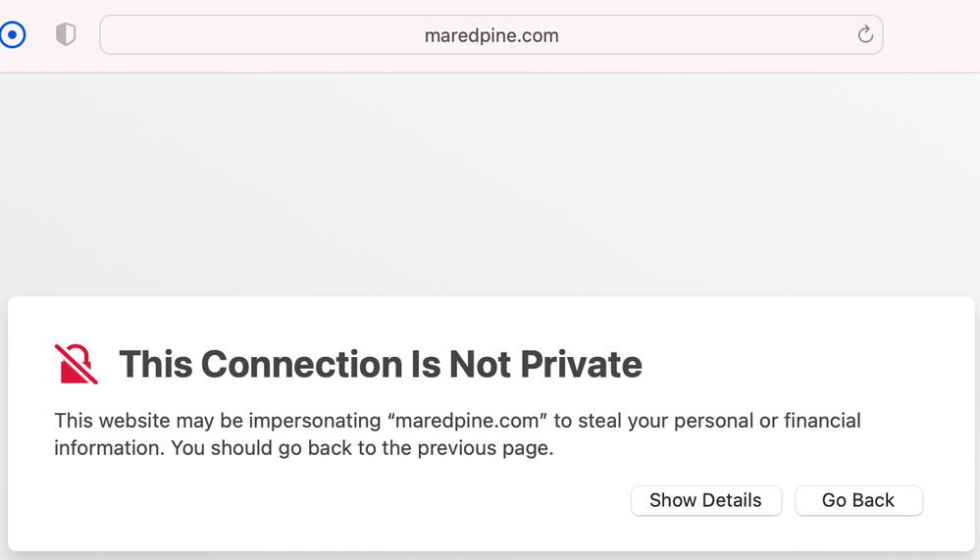Click the red crossed-out lock icon
The image size is (980, 560).
click(x=76, y=364)
